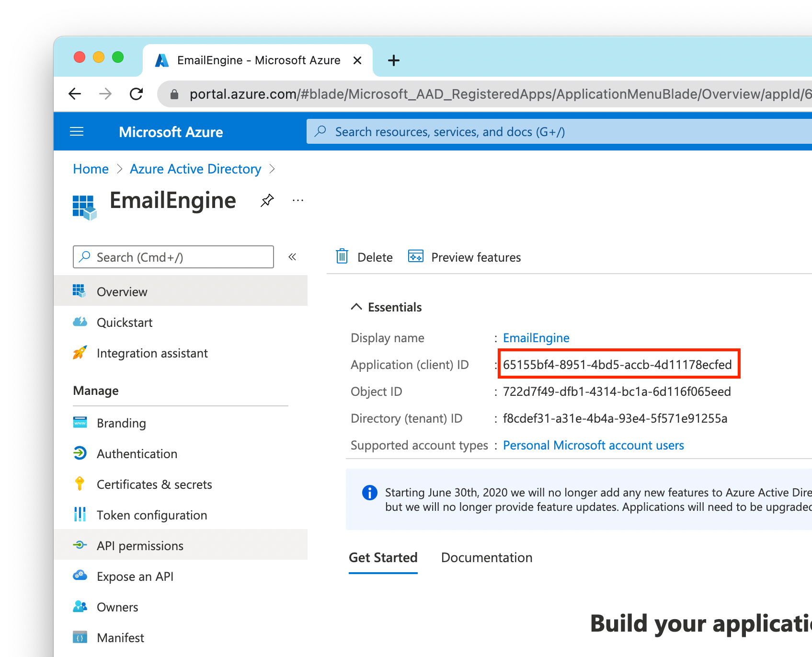This screenshot has height=657, width=812.
Task: Open Manifest editor
Action: (181, 637)
